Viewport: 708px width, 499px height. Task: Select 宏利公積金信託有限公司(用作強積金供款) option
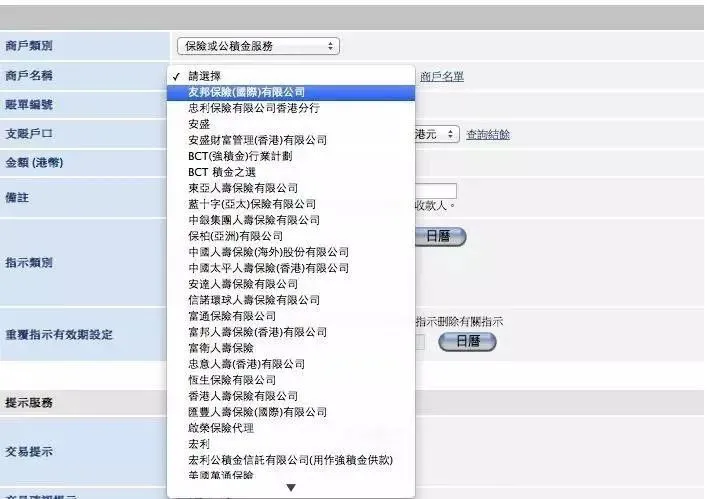291,460
